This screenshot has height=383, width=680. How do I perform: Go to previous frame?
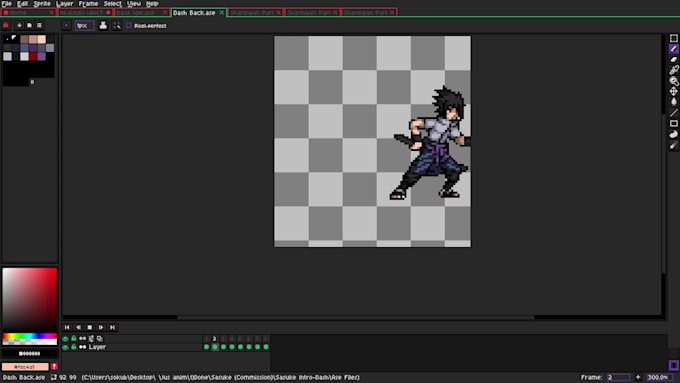[x=78, y=327]
